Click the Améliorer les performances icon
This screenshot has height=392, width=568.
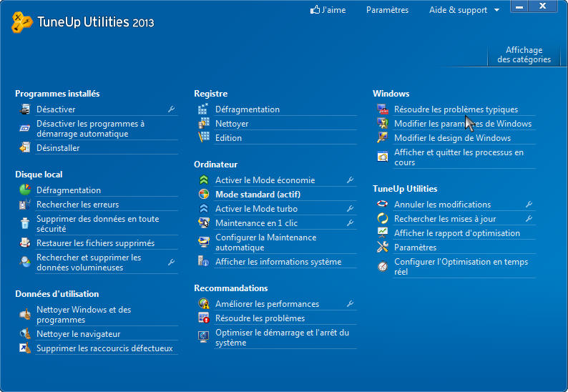204,303
